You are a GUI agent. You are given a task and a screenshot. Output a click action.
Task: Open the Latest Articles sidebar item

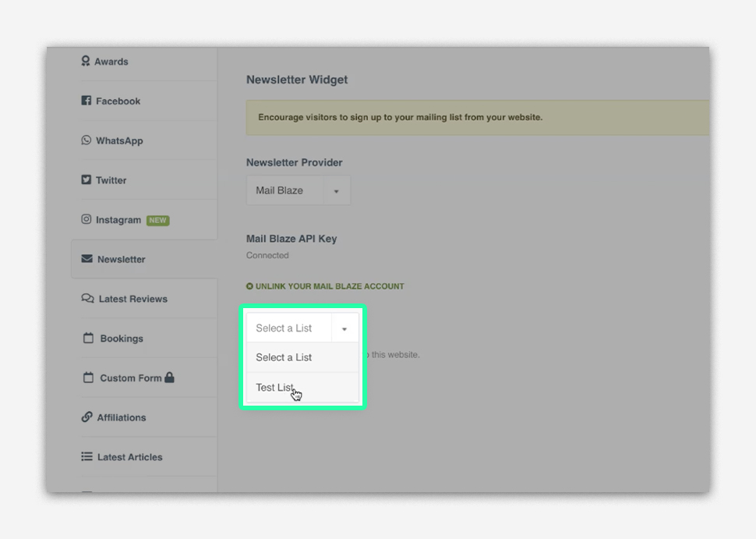pyautogui.click(x=129, y=457)
